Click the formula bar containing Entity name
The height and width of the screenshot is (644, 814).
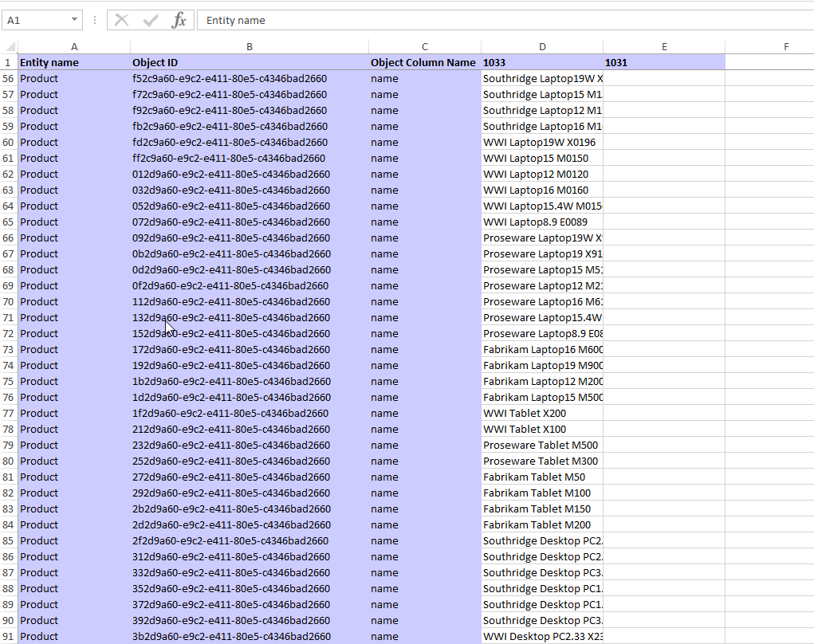505,20
